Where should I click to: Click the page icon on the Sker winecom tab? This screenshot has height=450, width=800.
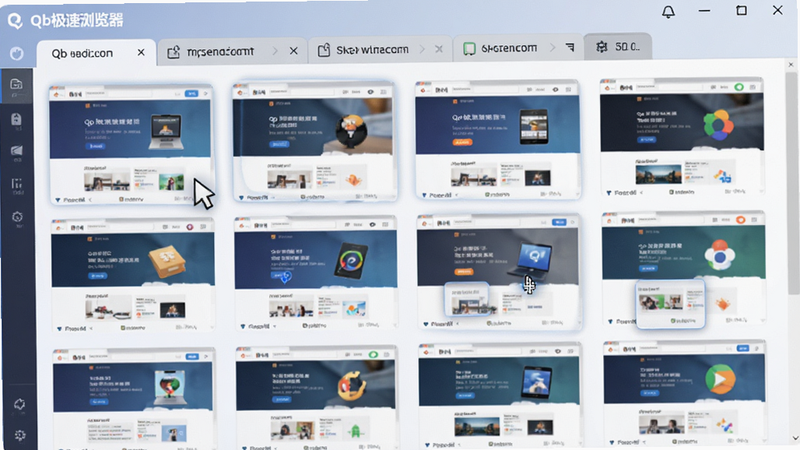click(x=324, y=50)
